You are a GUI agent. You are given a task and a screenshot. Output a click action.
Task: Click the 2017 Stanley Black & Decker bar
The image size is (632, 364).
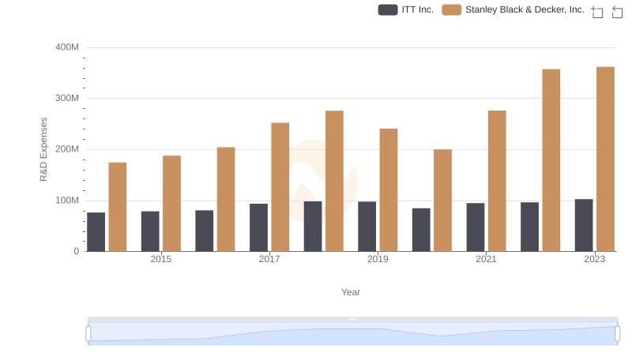tap(280, 187)
